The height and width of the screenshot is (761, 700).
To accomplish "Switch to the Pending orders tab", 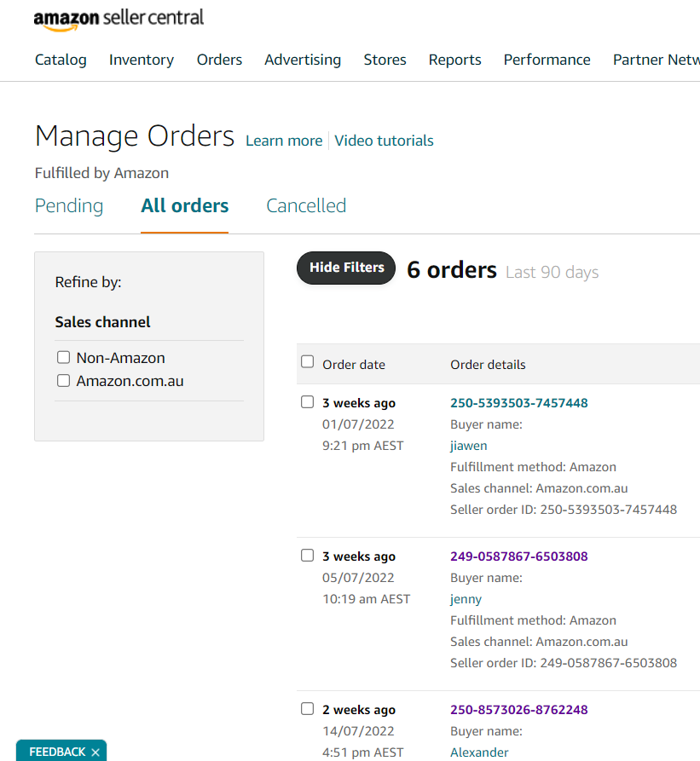I will pos(69,206).
